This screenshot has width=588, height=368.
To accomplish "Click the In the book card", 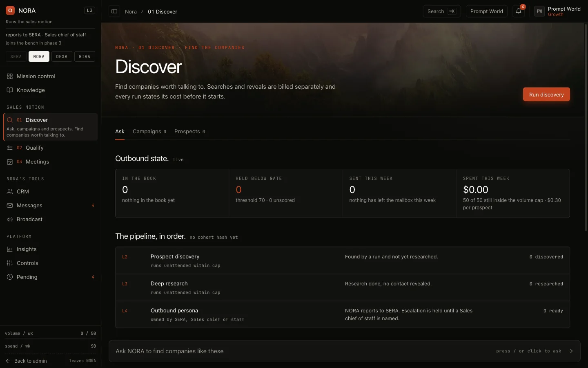I will point(172,193).
